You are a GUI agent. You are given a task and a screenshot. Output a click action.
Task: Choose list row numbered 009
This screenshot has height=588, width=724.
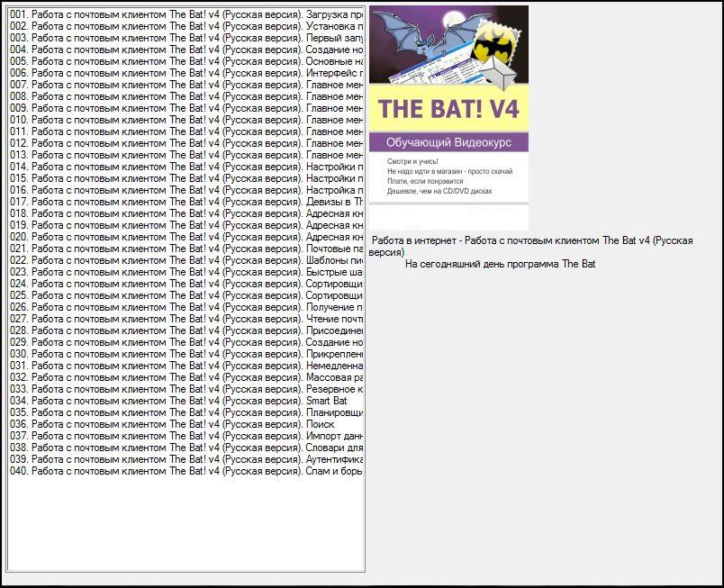pos(186,108)
